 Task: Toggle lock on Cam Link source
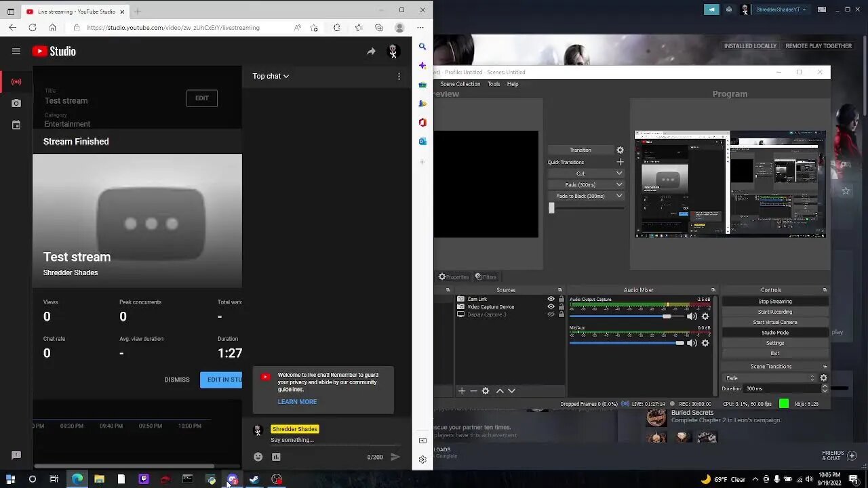561,299
